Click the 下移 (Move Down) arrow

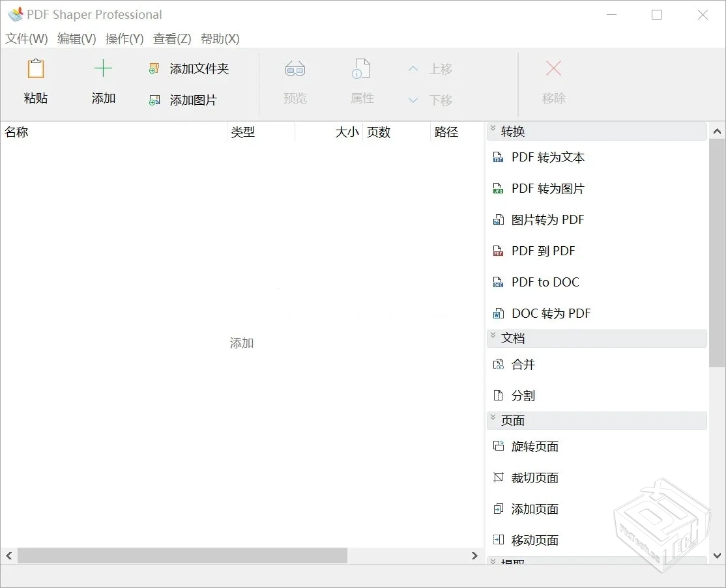tap(413, 100)
